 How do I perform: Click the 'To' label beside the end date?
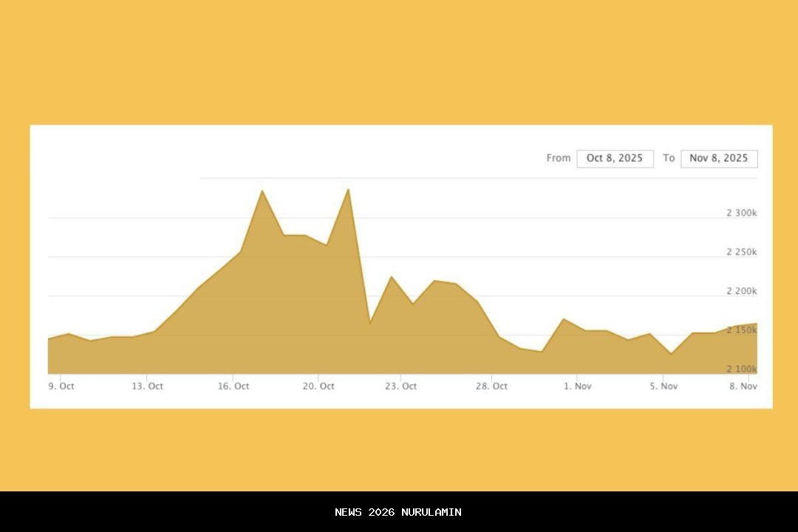pyautogui.click(x=669, y=158)
